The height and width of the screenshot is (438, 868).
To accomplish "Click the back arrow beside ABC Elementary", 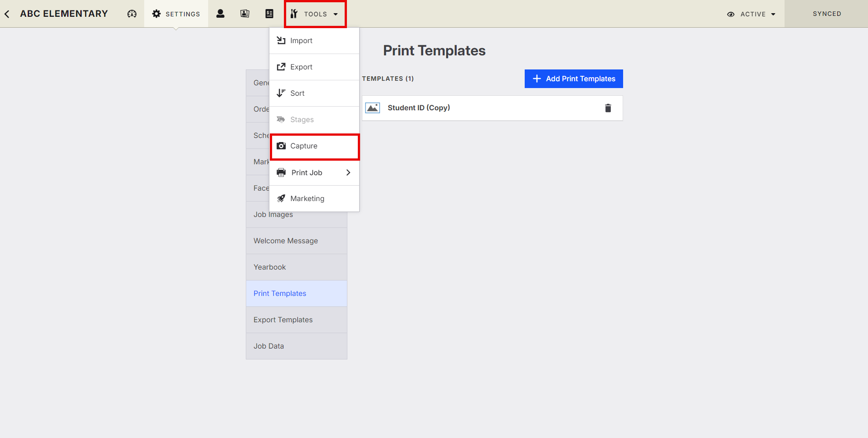I will 7,14.
